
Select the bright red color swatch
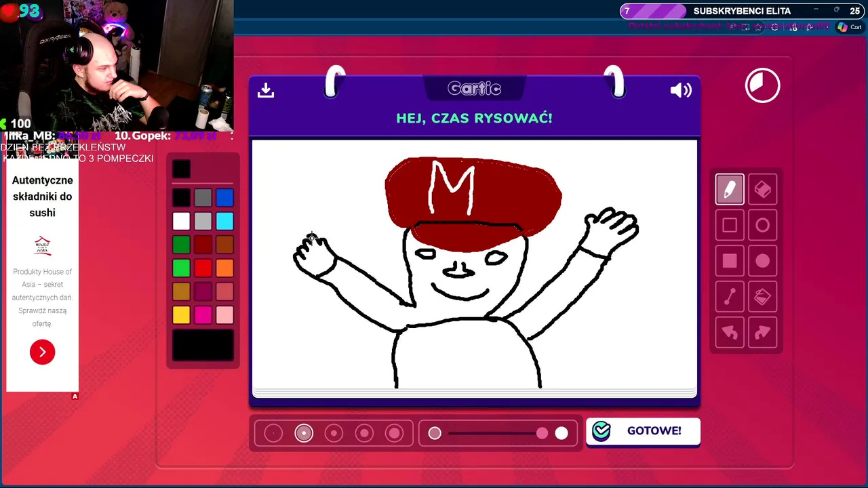[x=203, y=268]
